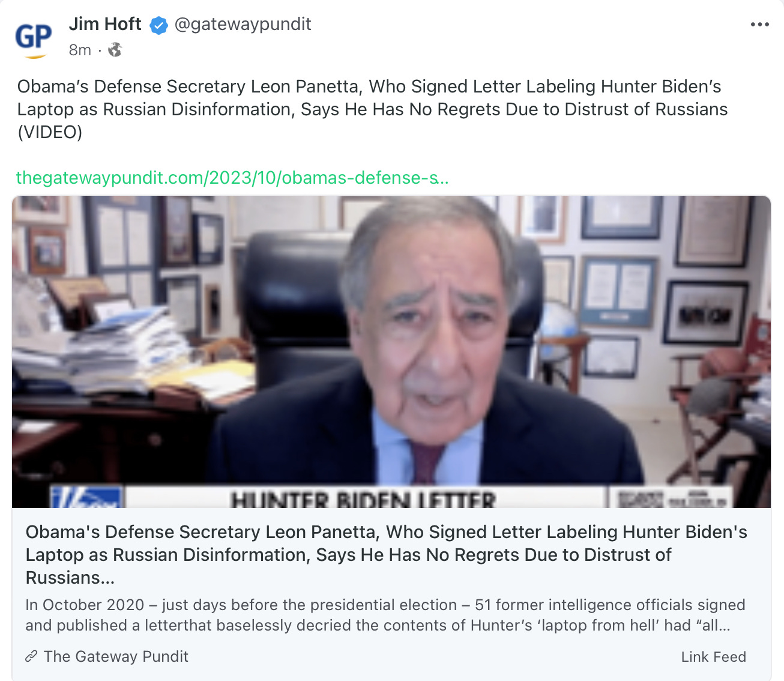Viewport: 784px width, 681px height.
Task: Click the Fox News logo in video frame
Action: 87,497
